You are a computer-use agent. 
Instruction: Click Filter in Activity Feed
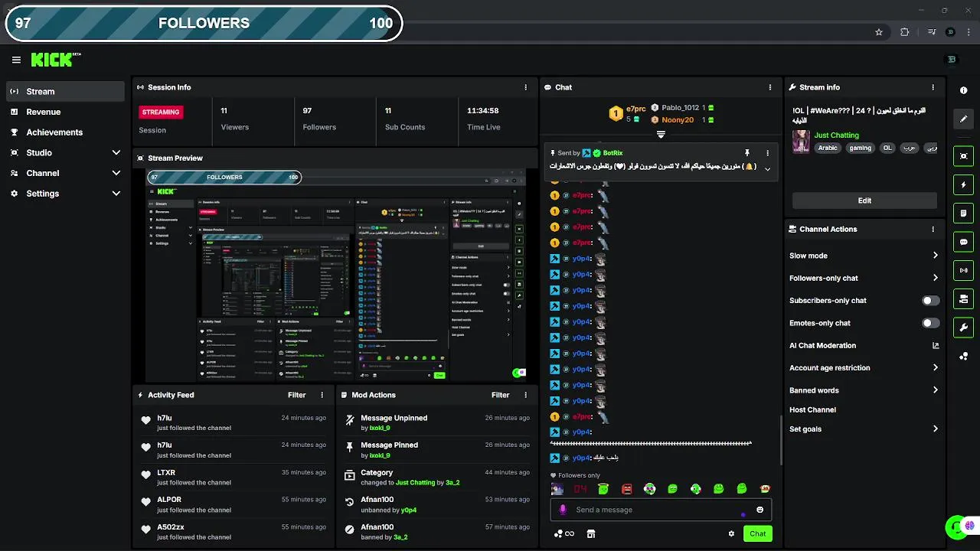297,395
